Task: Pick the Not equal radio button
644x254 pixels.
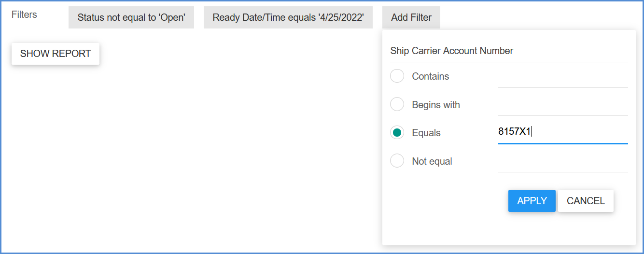Action: [397, 161]
